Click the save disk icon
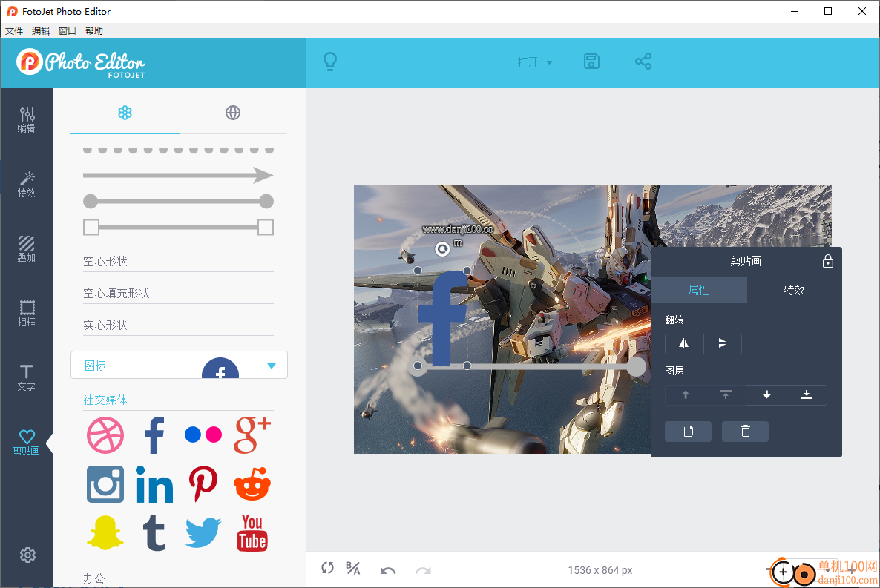Viewport: 880px width, 588px height. click(591, 62)
